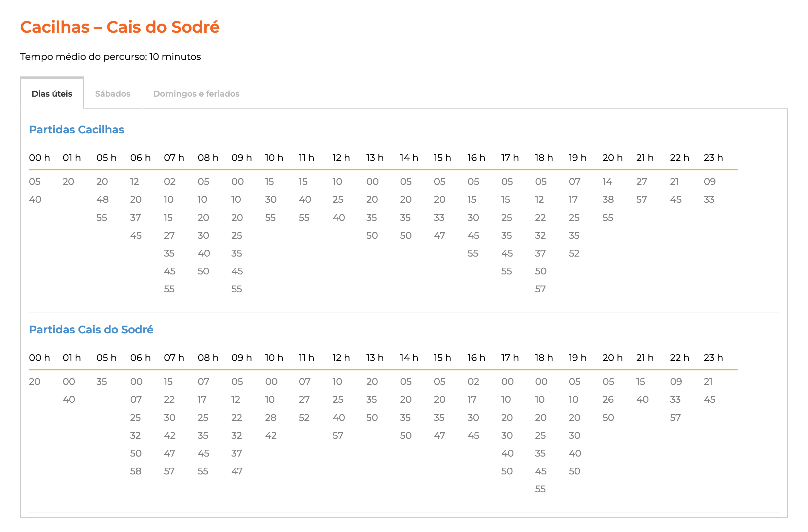Click the Partidas Cais do Sodré heading
This screenshot has height=532, width=808.
[91, 330]
